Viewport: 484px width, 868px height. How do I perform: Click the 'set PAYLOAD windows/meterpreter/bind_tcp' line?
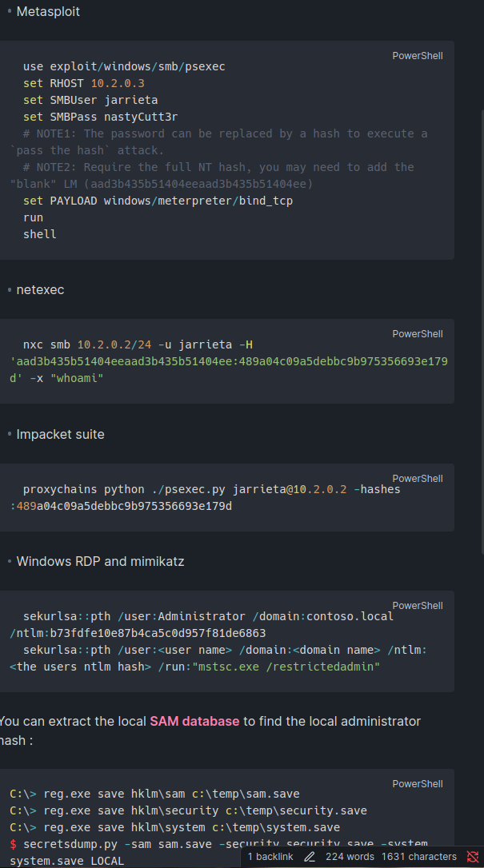[158, 201]
